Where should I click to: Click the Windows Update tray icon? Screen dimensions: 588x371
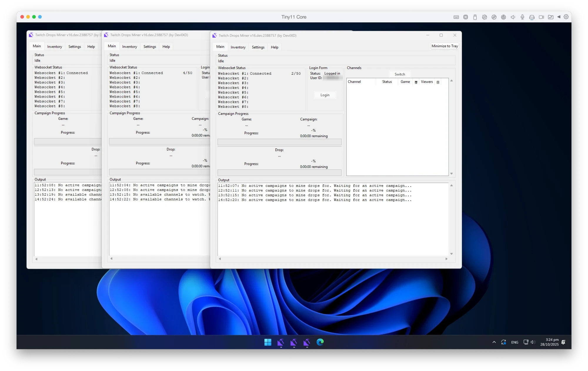(504, 342)
